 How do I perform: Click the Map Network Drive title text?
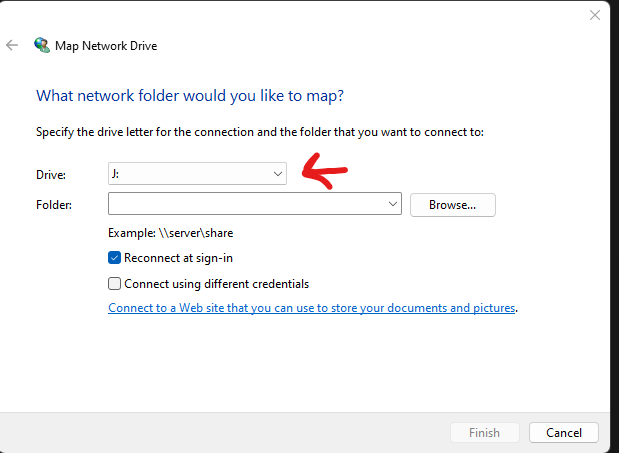click(106, 46)
